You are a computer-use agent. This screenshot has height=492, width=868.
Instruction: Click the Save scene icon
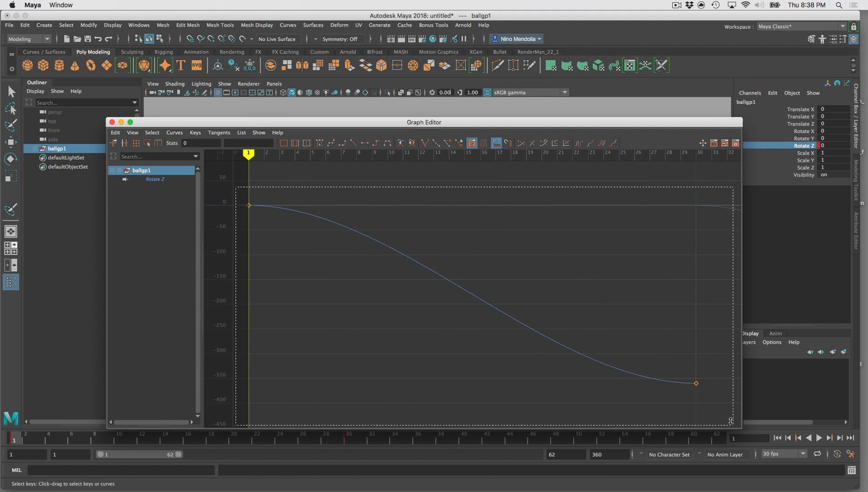point(87,39)
